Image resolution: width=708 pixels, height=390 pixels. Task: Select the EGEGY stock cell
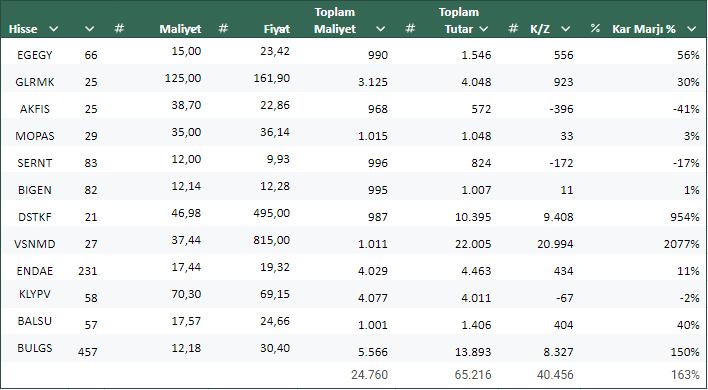point(35,55)
